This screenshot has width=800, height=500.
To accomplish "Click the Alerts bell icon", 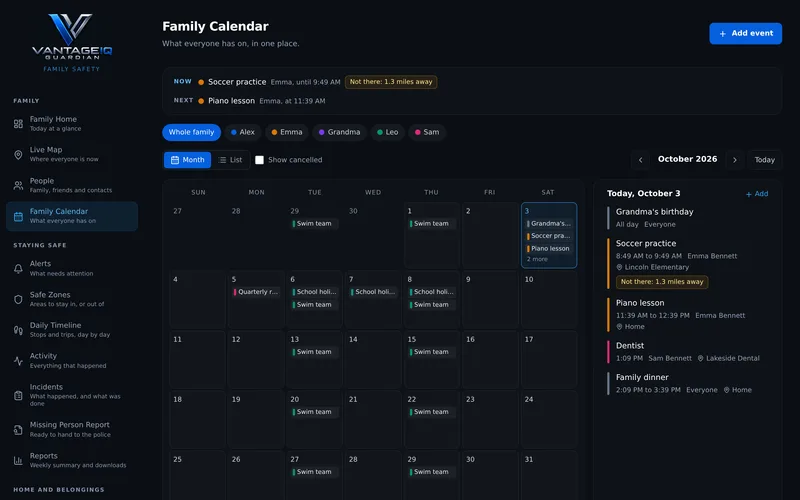I will (x=18, y=268).
